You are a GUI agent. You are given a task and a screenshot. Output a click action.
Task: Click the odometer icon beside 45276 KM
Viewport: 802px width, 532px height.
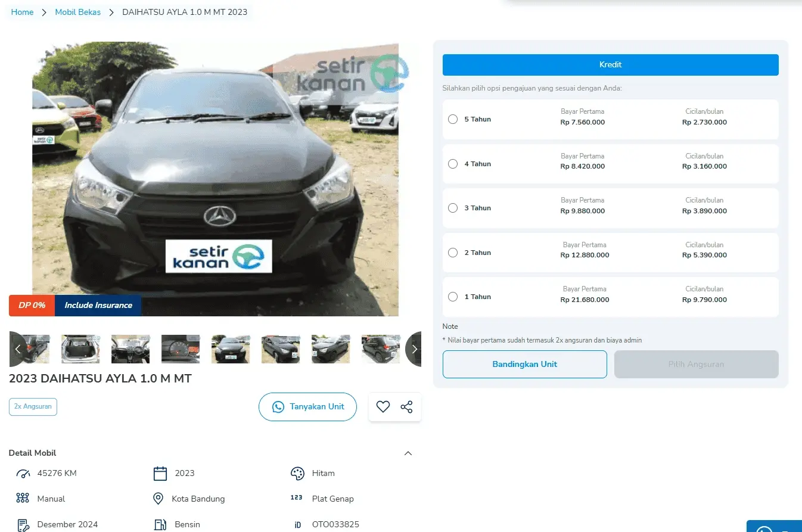click(x=23, y=474)
